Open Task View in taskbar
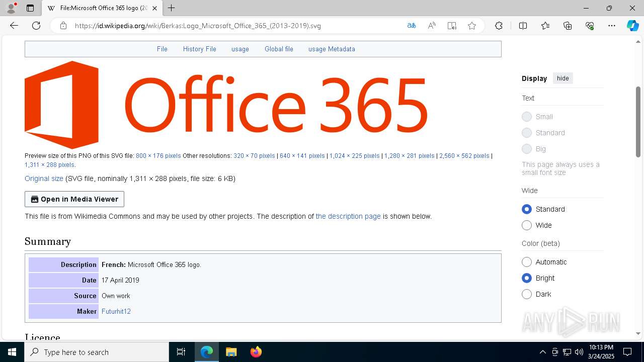644x362 pixels. coord(181,352)
